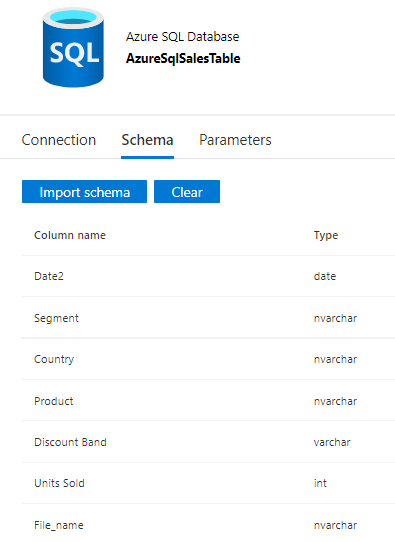Open the Connection tab
The width and height of the screenshot is (395, 542).
(59, 140)
